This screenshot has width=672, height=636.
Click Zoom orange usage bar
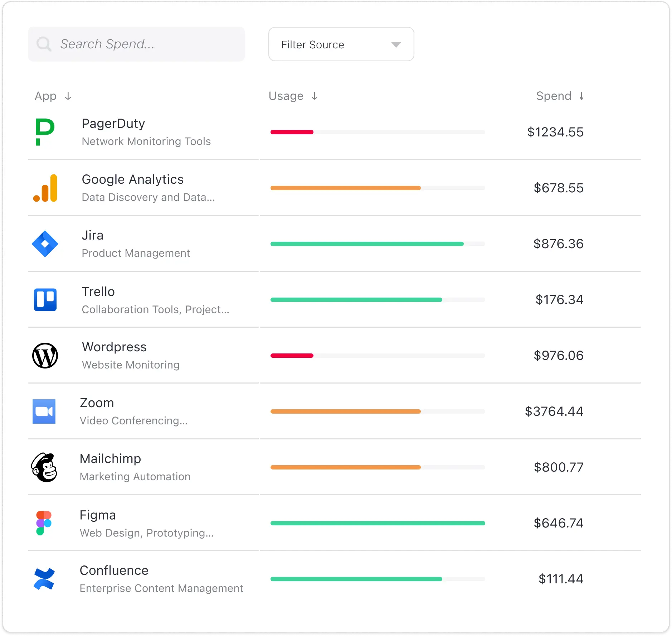point(346,411)
